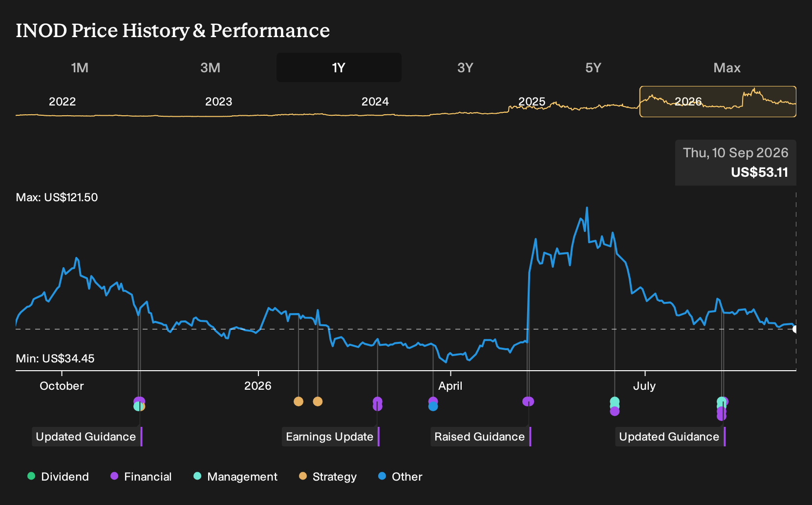Open the Raised Guidance event label

pyautogui.click(x=480, y=437)
